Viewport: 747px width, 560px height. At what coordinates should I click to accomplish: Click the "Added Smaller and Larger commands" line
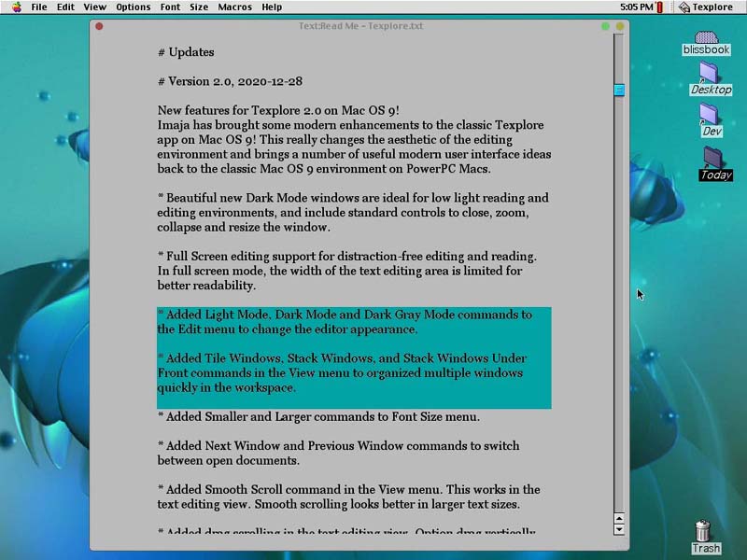(x=318, y=416)
